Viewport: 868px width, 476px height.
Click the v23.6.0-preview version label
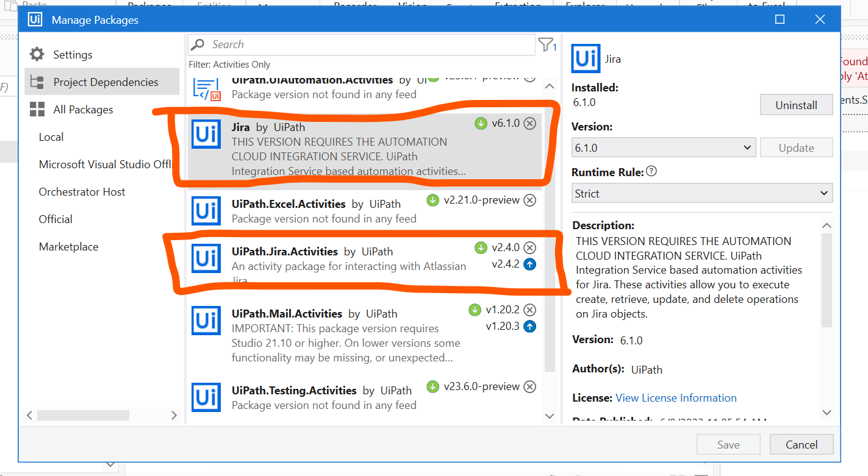pyautogui.click(x=481, y=386)
